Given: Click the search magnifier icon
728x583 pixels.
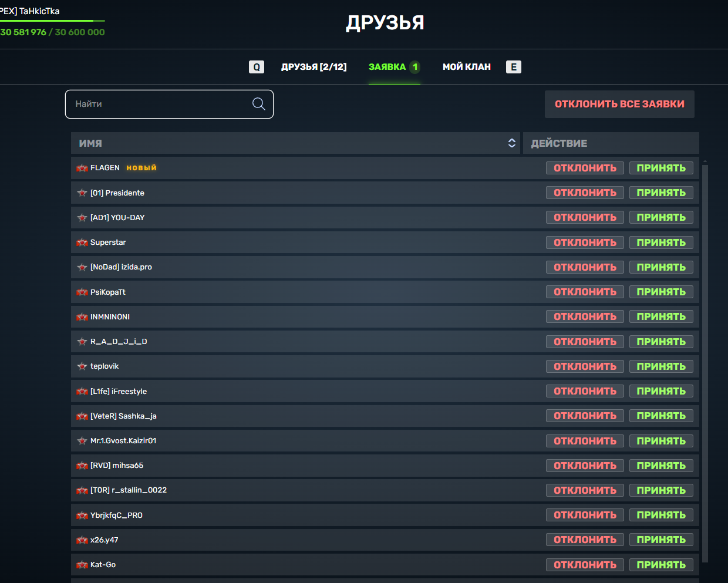Looking at the screenshot, I should pos(258,104).
